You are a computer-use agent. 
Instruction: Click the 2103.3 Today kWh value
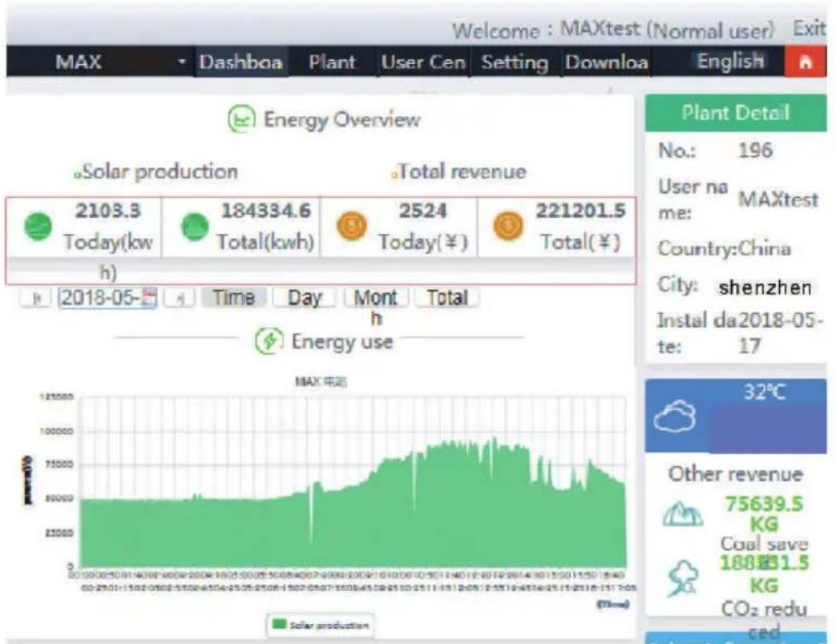108,211
